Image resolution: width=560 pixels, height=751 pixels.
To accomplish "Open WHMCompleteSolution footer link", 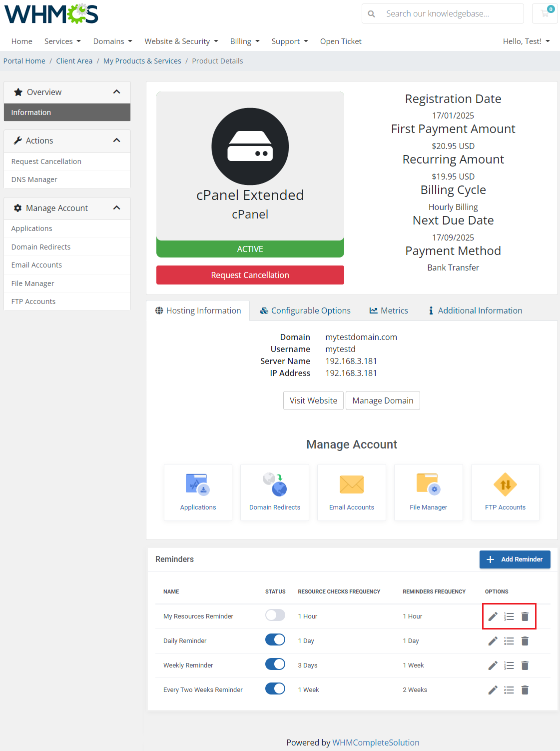I will click(x=376, y=742).
